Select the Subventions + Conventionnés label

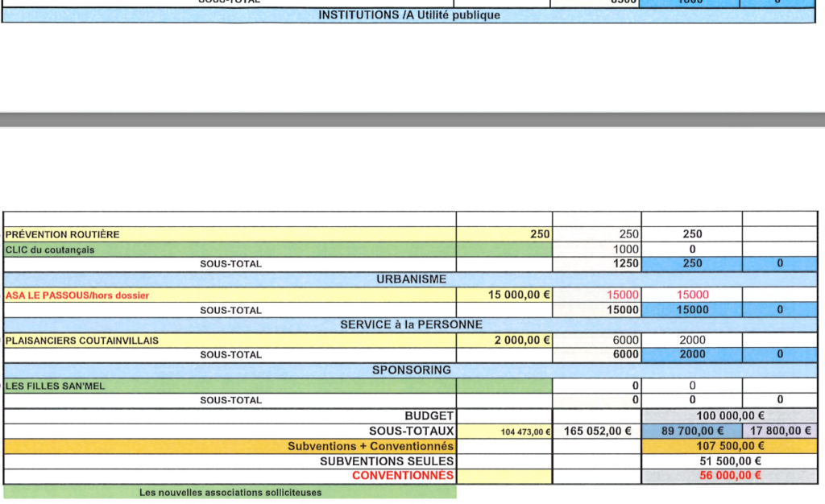(x=371, y=446)
